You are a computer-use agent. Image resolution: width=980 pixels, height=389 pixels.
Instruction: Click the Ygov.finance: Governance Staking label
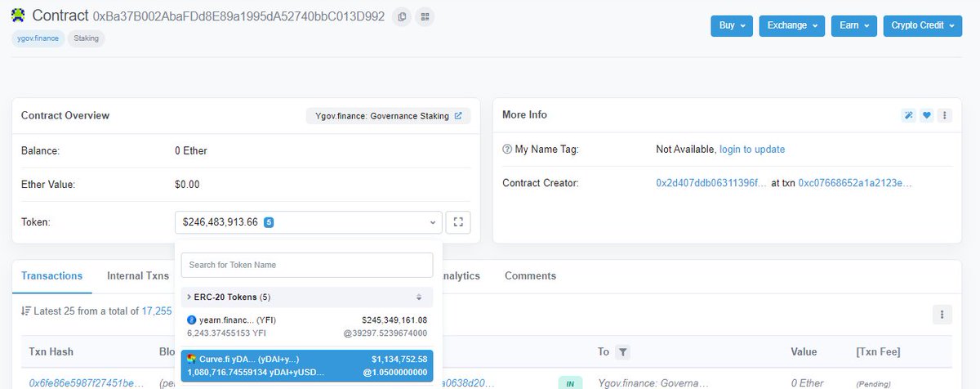coord(382,116)
